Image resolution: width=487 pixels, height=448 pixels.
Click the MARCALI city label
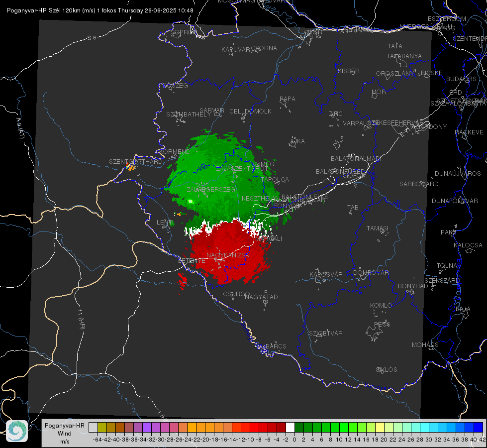(268, 239)
